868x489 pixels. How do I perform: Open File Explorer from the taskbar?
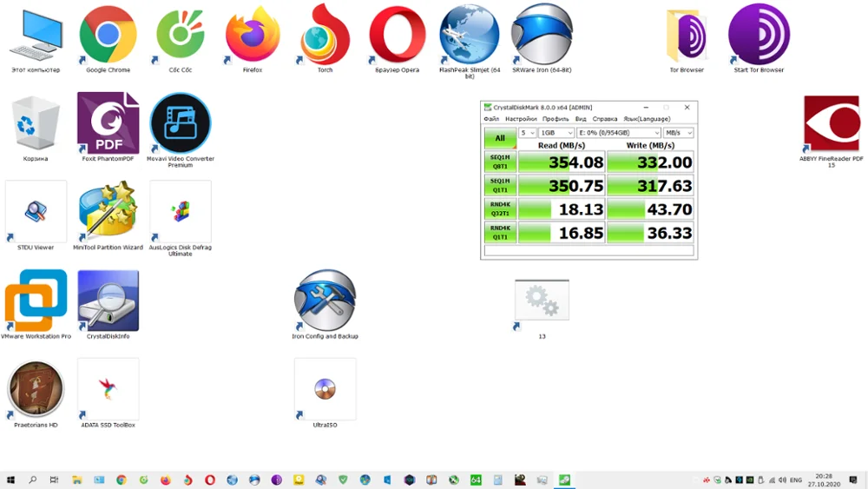tap(77, 480)
